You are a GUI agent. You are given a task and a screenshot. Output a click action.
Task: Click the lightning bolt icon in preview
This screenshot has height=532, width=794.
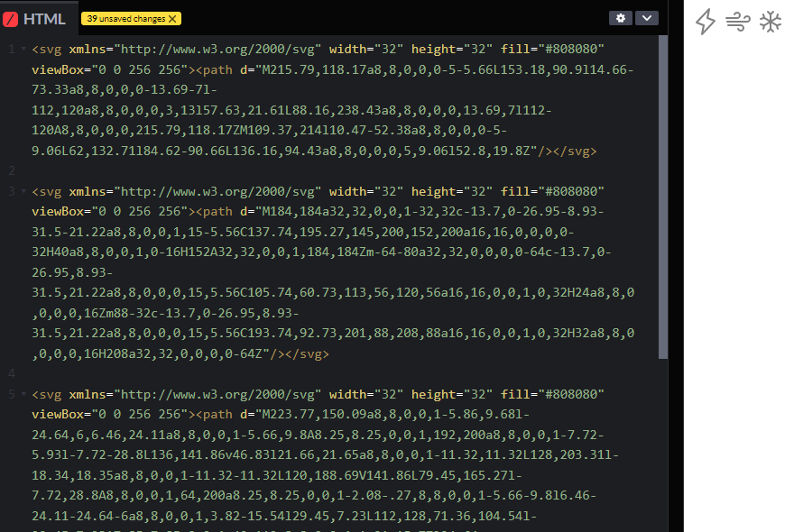coord(705,22)
